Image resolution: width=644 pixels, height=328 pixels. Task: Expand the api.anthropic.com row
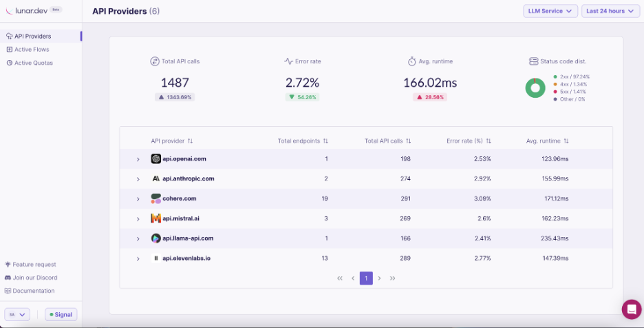coord(138,179)
